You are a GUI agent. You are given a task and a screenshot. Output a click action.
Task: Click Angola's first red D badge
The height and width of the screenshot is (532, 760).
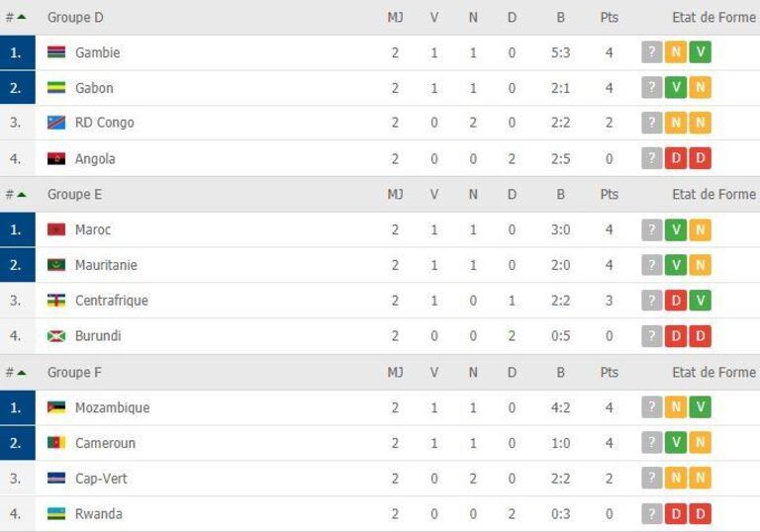(x=676, y=158)
